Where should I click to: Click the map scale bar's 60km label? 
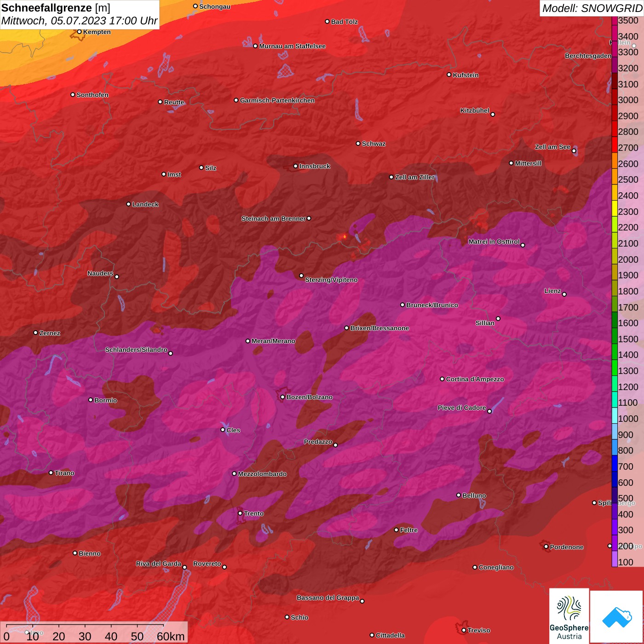click(x=170, y=636)
